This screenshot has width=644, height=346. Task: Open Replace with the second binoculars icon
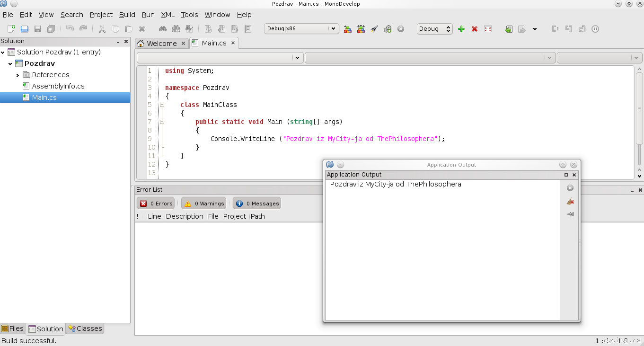(176, 29)
